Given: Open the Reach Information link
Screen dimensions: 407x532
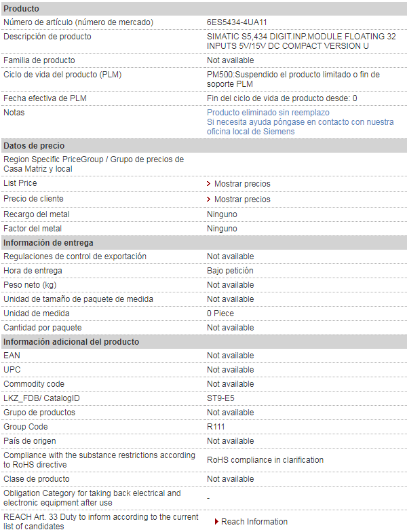Looking at the screenshot, I should [x=254, y=521].
